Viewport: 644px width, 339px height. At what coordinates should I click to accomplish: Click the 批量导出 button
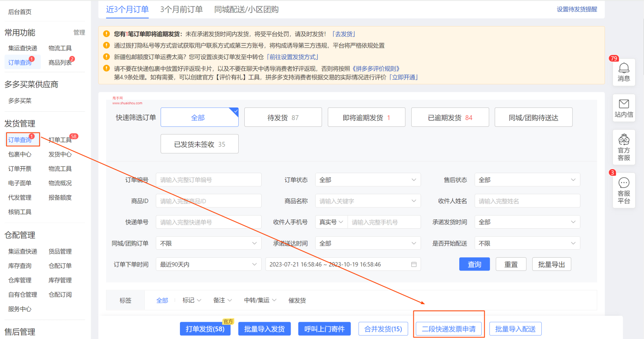(x=551, y=264)
